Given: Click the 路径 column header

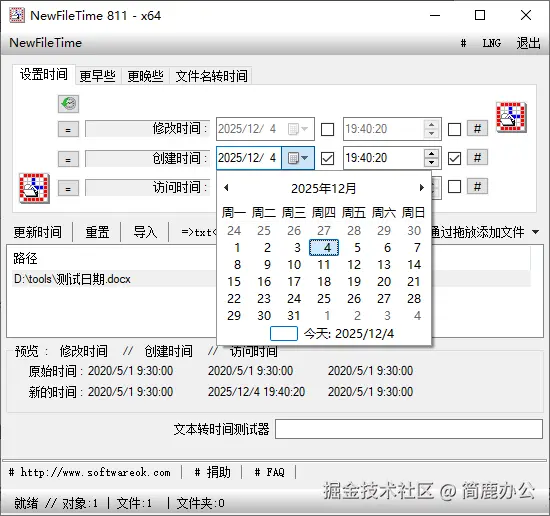Looking at the screenshot, I should pyautogui.click(x=25, y=259).
